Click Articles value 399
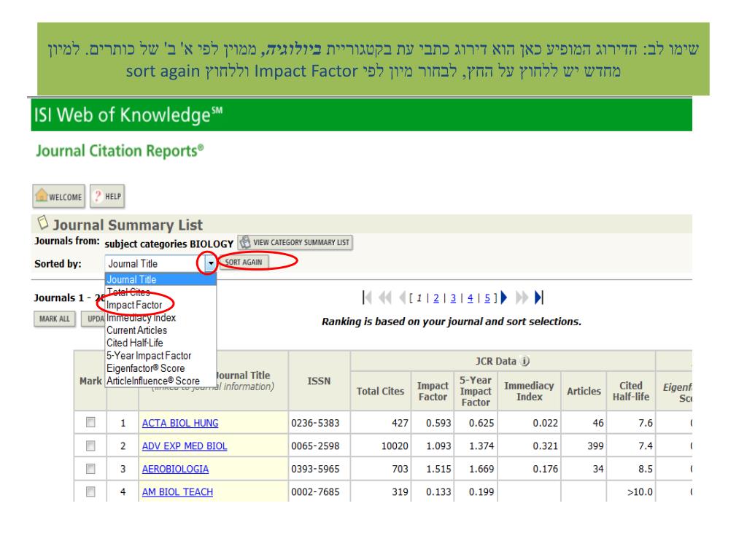The height and width of the screenshot is (560, 747). click(595, 446)
